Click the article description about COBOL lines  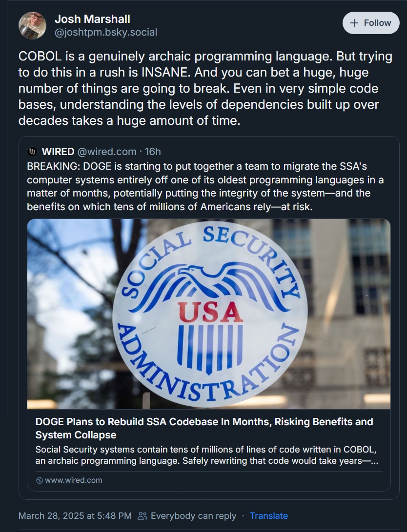(206, 454)
